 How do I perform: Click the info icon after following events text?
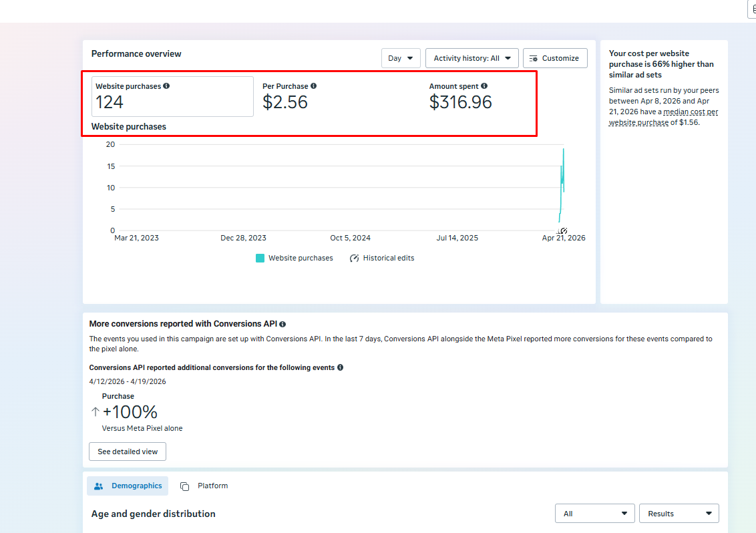[x=341, y=367]
